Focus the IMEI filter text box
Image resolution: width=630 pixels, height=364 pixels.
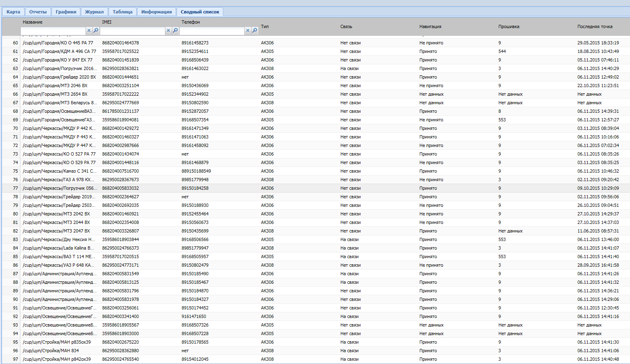(x=132, y=31)
